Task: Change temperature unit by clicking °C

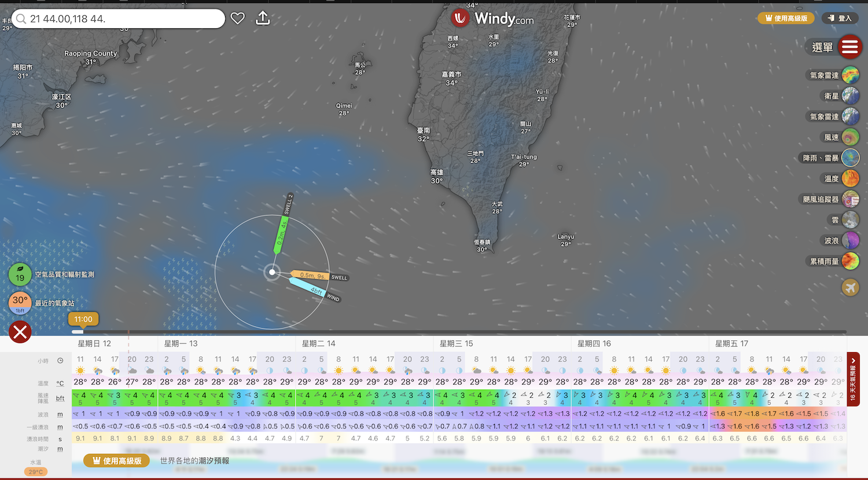Action: pyautogui.click(x=60, y=383)
